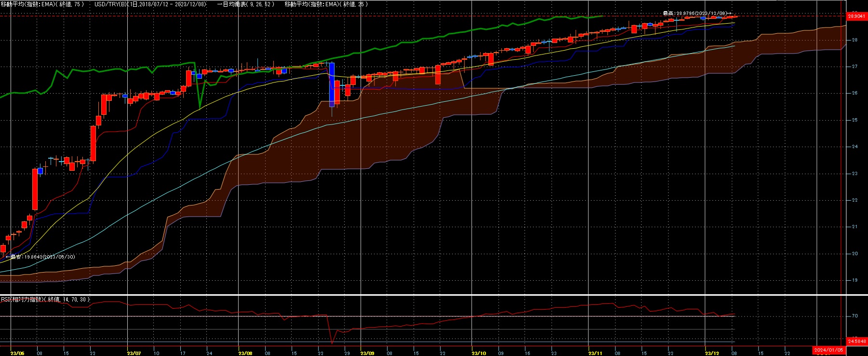This screenshot has height=356, width=868.
Task: Click the 22 price axis label
Action: (x=855, y=200)
